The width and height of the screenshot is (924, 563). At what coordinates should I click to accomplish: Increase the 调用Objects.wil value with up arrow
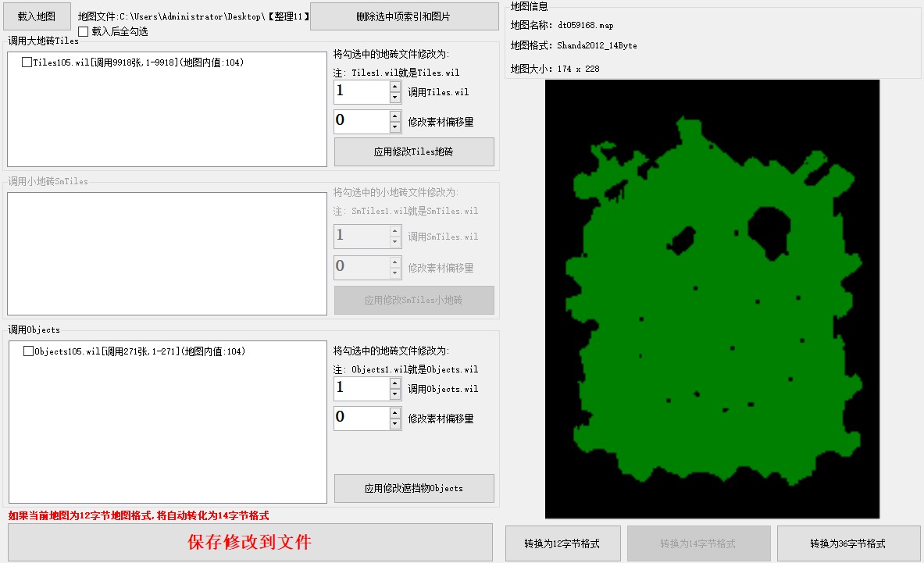coord(395,383)
